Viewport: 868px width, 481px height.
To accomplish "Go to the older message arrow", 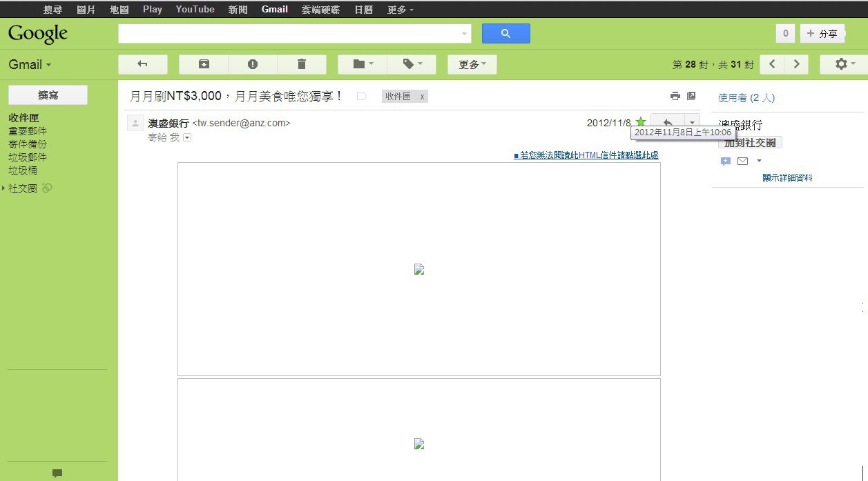I will click(x=796, y=64).
